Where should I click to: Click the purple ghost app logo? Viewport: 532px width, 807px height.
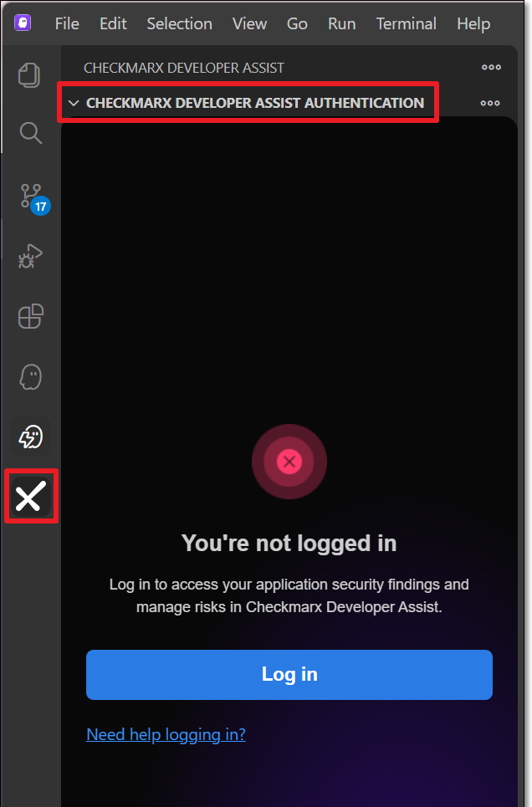[x=23, y=23]
